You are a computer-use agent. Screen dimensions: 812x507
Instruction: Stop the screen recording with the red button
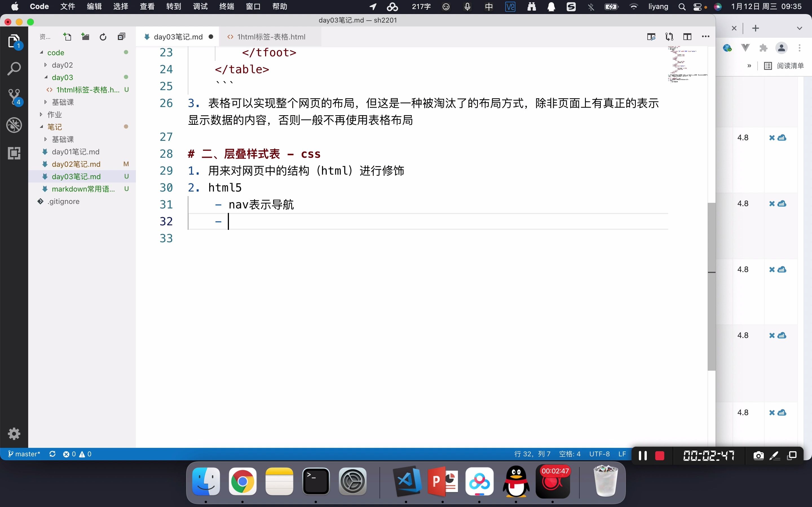pyautogui.click(x=659, y=455)
